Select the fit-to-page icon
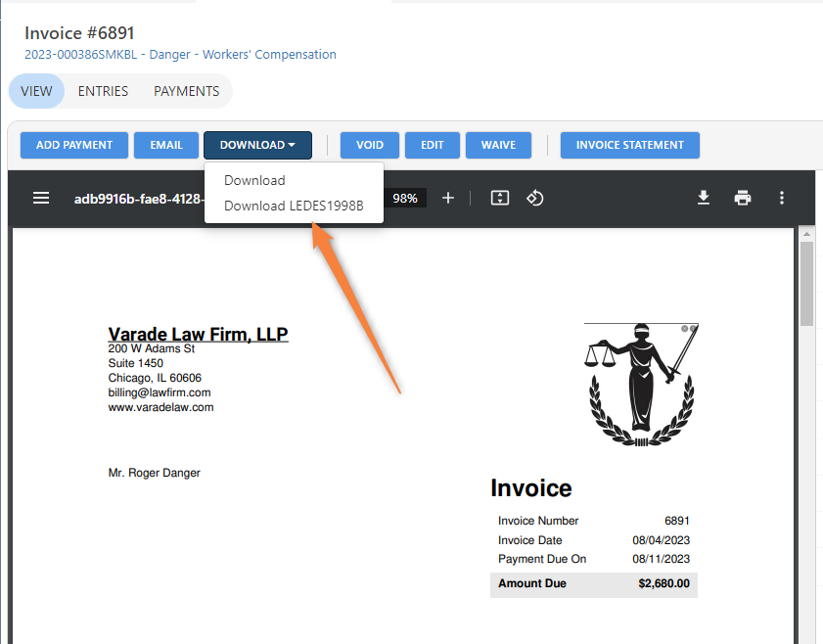823x644 pixels. coord(499,198)
